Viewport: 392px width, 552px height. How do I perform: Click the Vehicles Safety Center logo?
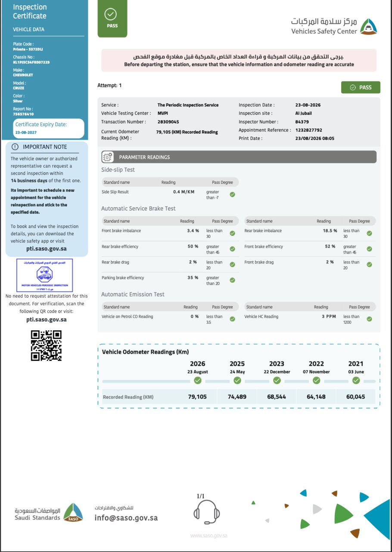[334, 26]
